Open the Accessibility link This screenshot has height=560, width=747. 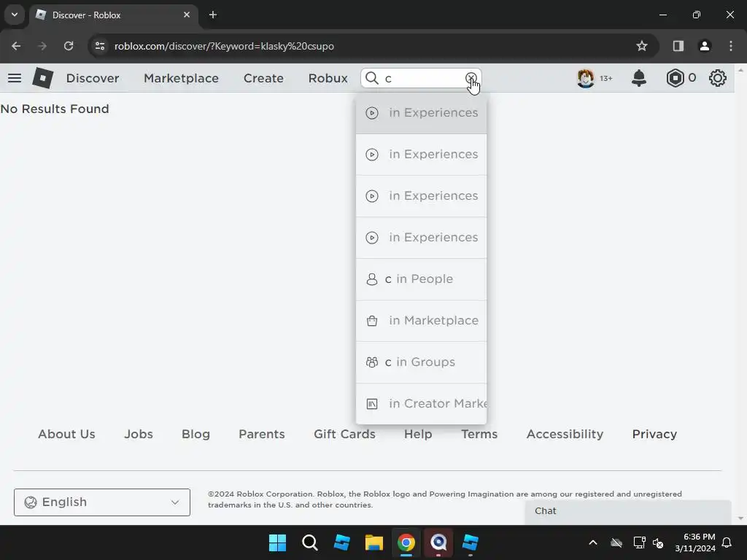565,435
